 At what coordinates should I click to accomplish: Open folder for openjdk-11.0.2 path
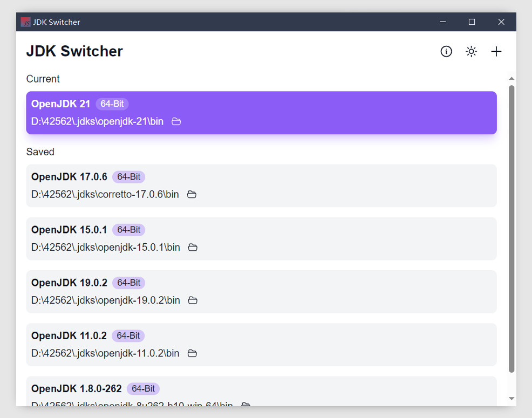coord(192,353)
